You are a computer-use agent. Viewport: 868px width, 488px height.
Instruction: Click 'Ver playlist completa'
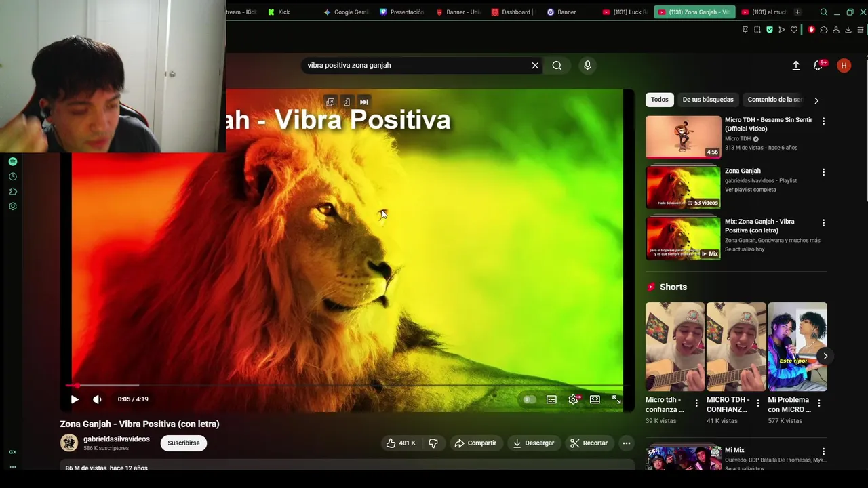point(750,190)
